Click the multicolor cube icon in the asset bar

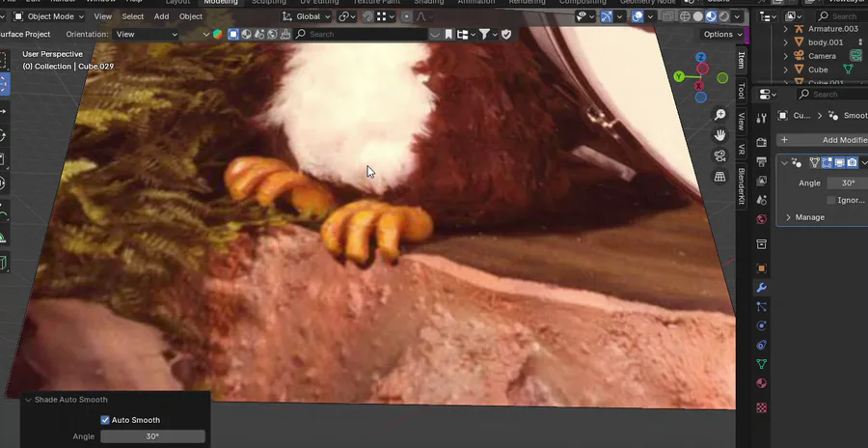[218, 35]
